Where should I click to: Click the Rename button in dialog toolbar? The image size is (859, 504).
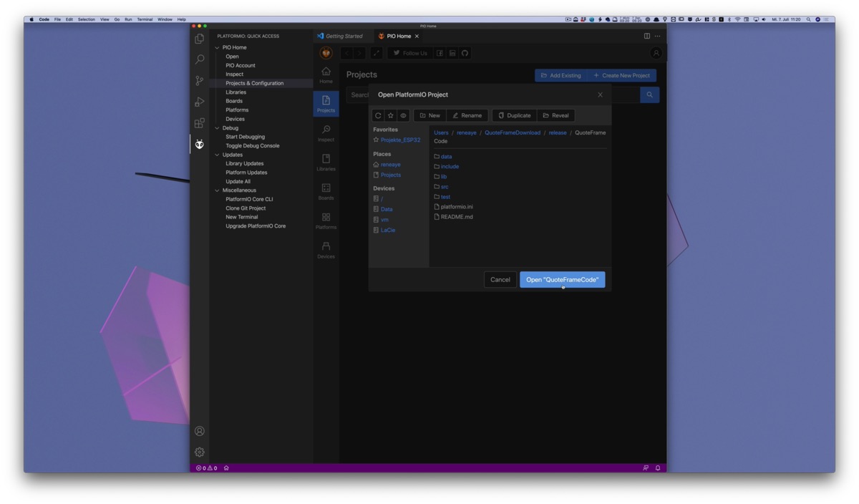pos(467,115)
